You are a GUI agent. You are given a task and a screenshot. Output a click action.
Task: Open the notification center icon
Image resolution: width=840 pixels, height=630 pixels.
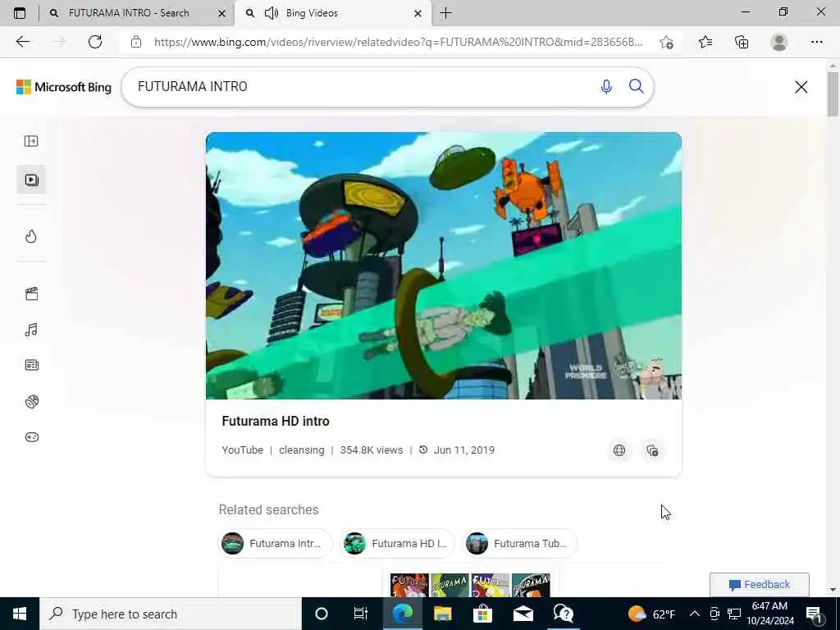814,614
